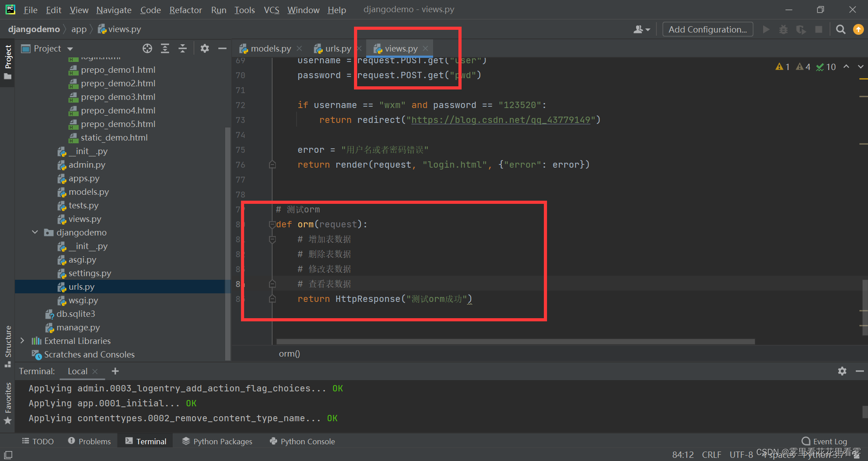This screenshot has width=868, height=461.
Task: Close the Local terminal tab
Action: tap(95, 372)
